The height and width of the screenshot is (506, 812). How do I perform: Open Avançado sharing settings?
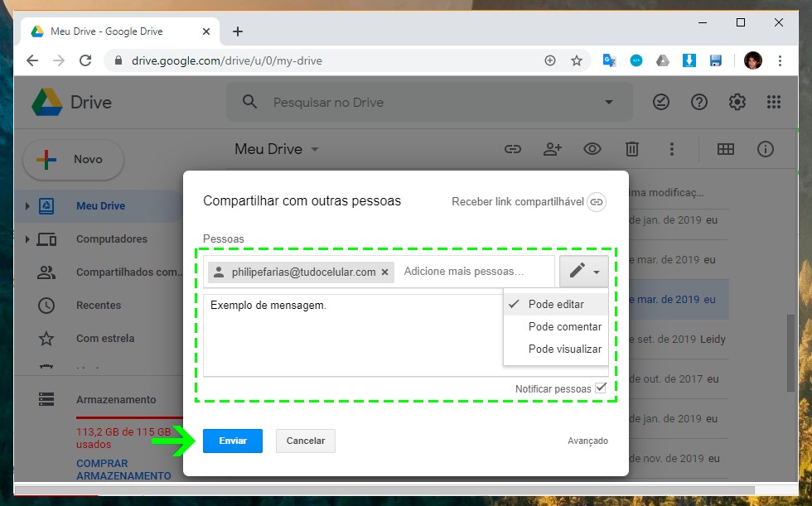point(587,441)
